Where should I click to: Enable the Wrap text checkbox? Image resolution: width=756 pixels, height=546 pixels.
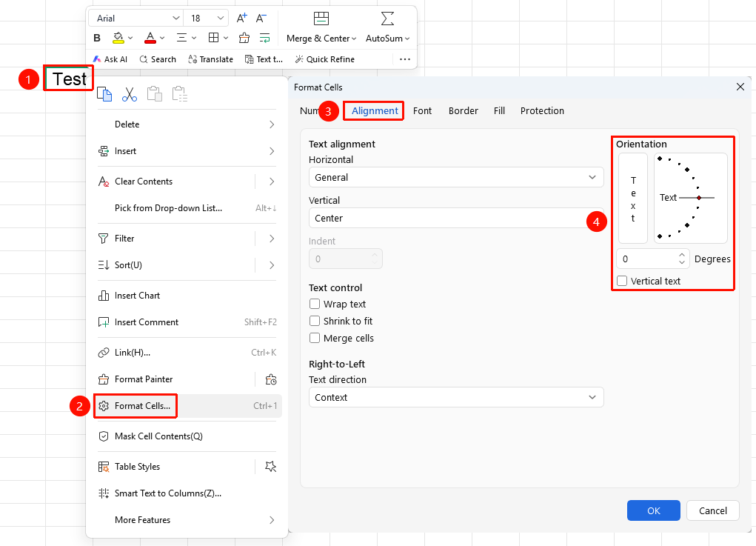click(x=315, y=304)
